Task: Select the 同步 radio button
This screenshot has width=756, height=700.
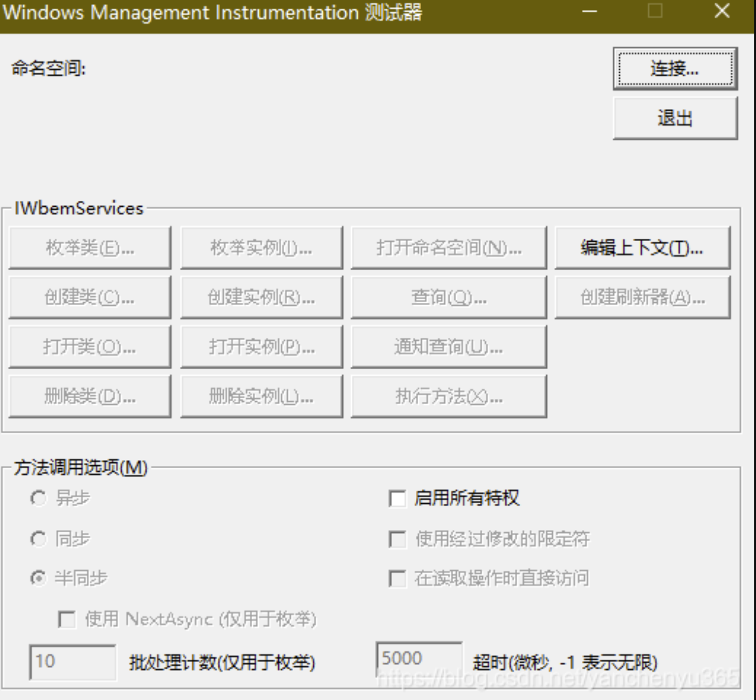Action: coord(38,539)
